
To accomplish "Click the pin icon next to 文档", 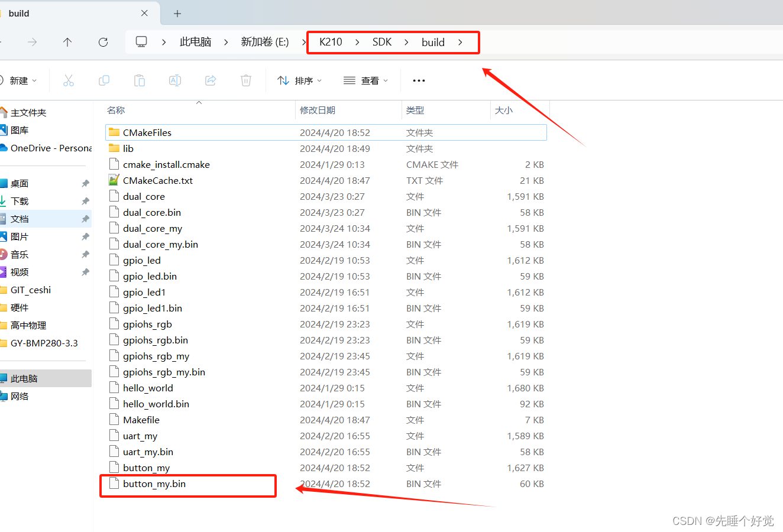I will [85, 219].
